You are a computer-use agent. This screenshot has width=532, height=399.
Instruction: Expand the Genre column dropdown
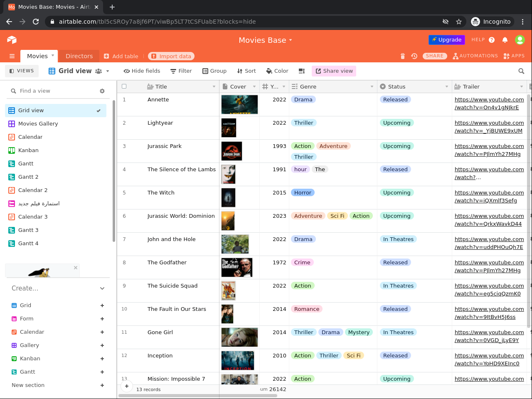[372, 86]
